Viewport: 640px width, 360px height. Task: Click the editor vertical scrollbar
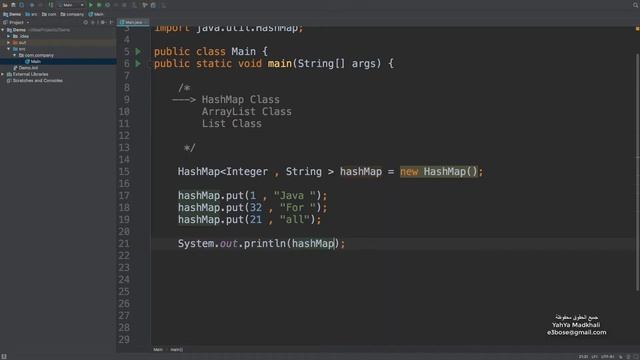tap(638, 171)
